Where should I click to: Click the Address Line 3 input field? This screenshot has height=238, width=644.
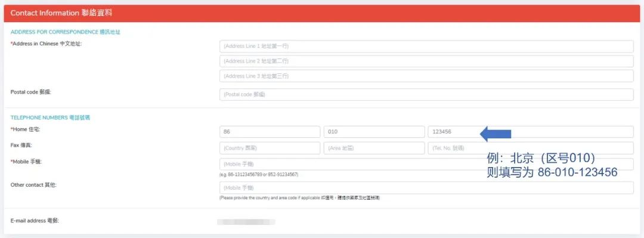tap(426, 76)
